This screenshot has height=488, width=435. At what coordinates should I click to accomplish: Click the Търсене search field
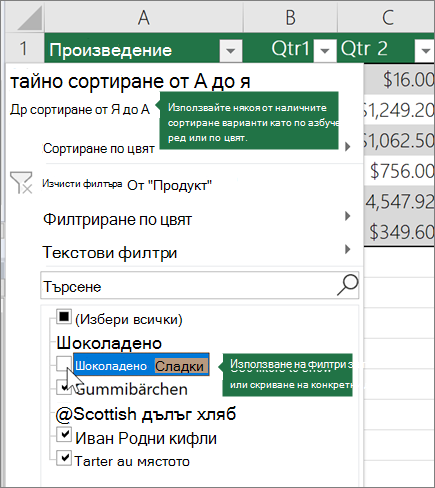click(x=199, y=285)
